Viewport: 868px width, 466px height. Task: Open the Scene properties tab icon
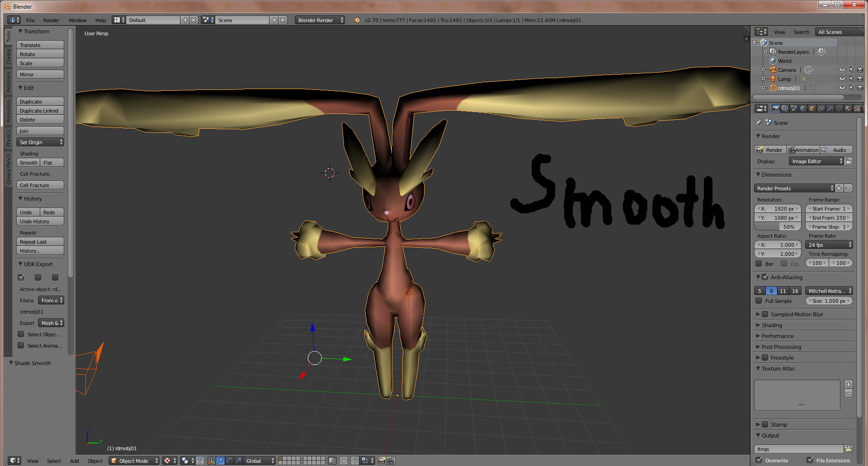794,108
